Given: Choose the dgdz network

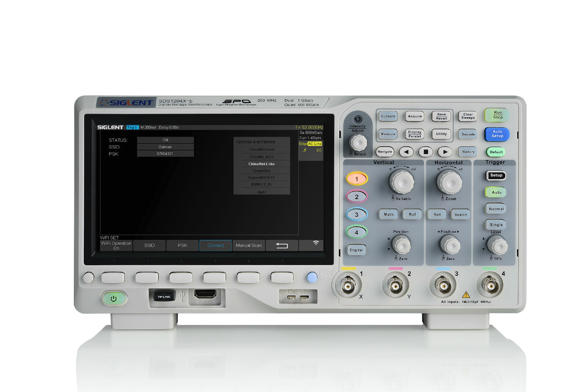Looking at the screenshot, I should tap(262, 192).
